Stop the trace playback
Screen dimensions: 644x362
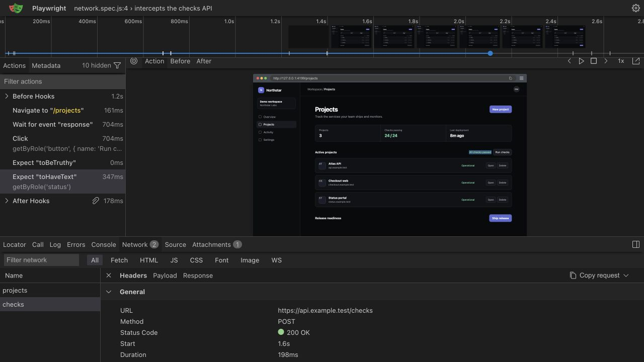click(x=594, y=61)
